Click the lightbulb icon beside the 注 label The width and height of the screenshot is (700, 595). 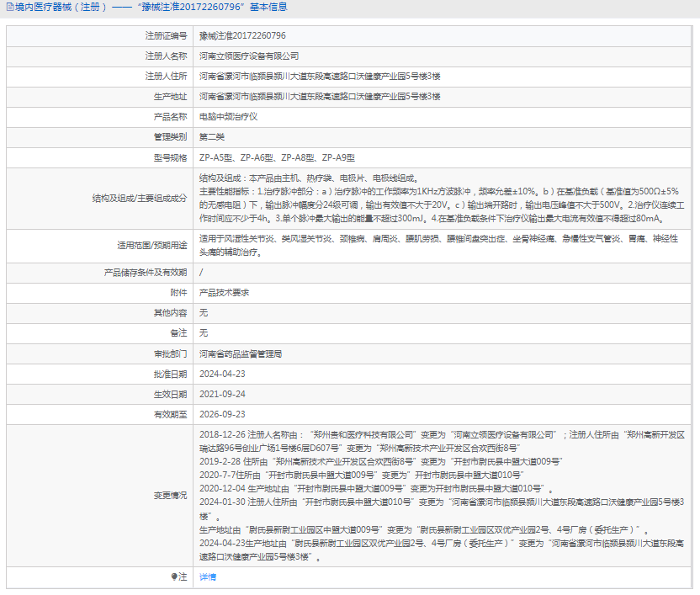pos(173,576)
